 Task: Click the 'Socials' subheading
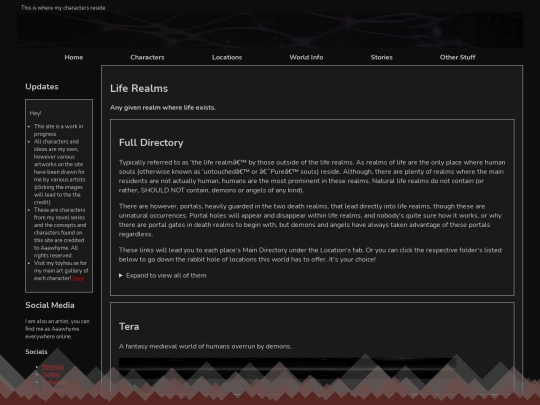tap(36, 352)
